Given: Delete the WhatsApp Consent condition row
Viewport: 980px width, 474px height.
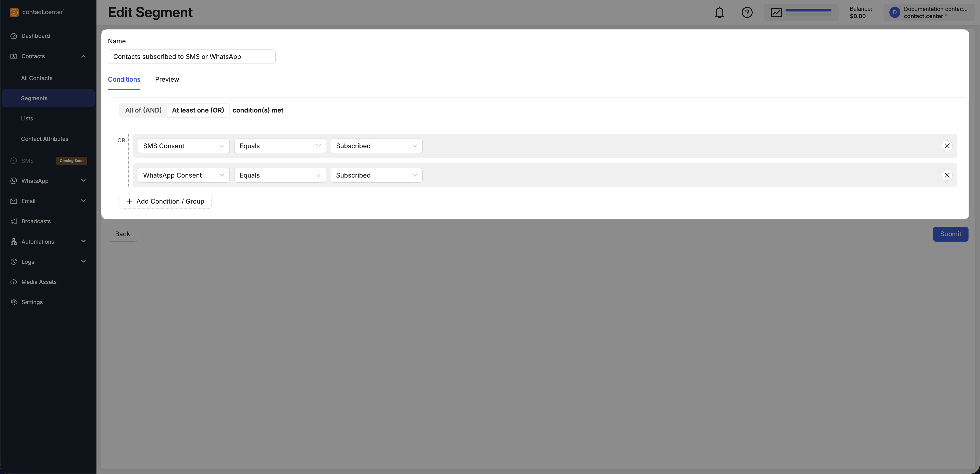Looking at the screenshot, I should [947, 175].
